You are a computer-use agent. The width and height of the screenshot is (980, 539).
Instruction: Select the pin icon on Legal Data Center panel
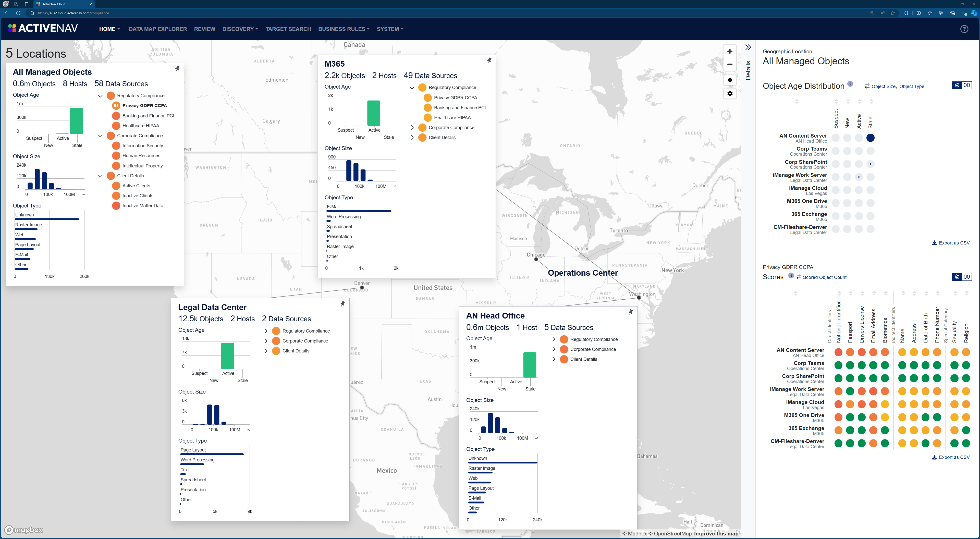342,303
